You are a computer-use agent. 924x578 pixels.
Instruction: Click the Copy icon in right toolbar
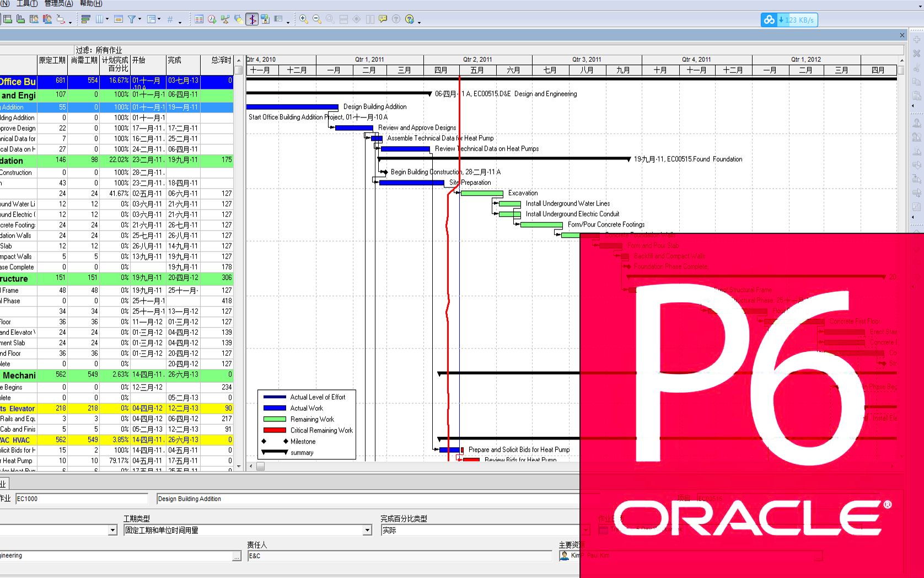pyautogui.click(x=916, y=82)
